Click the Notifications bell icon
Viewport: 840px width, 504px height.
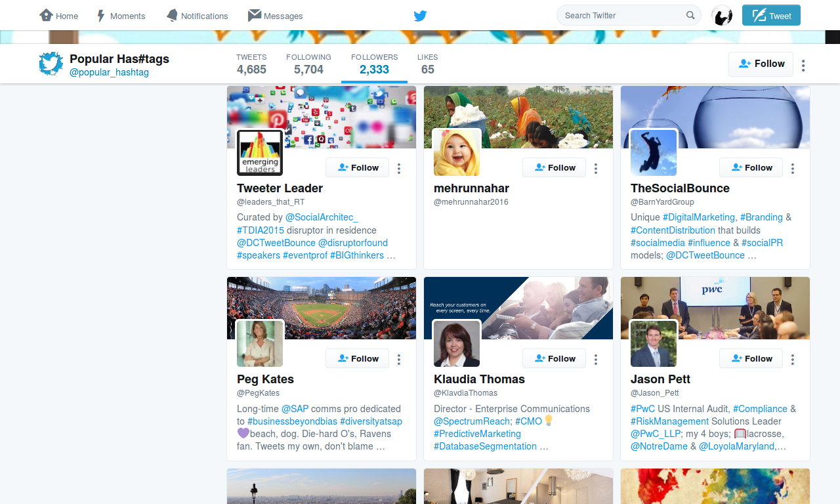point(172,15)
